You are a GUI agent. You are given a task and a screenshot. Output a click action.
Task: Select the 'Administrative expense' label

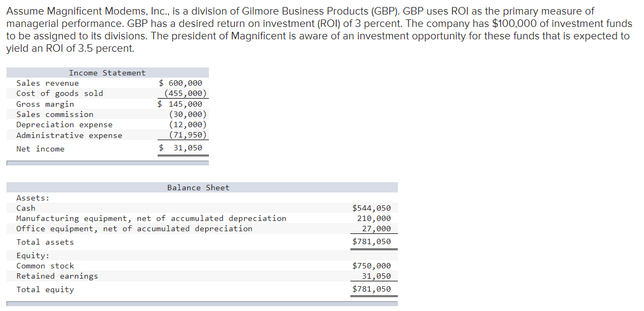tap(69, 135)
